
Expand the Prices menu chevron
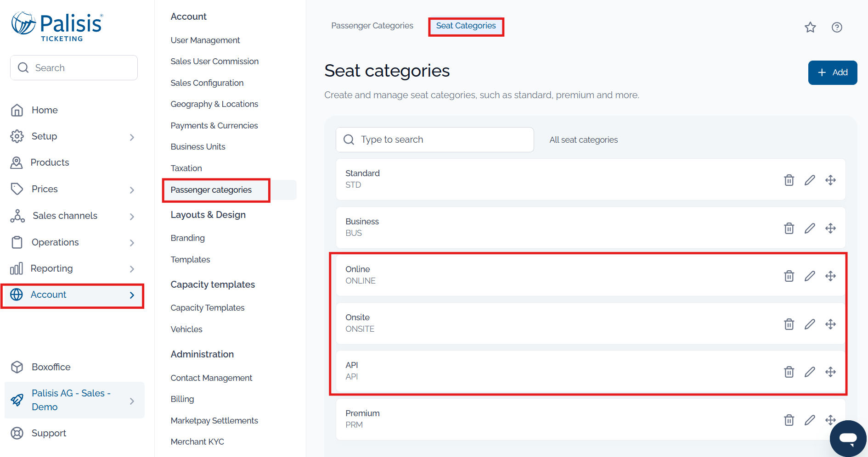coord(132,190)
